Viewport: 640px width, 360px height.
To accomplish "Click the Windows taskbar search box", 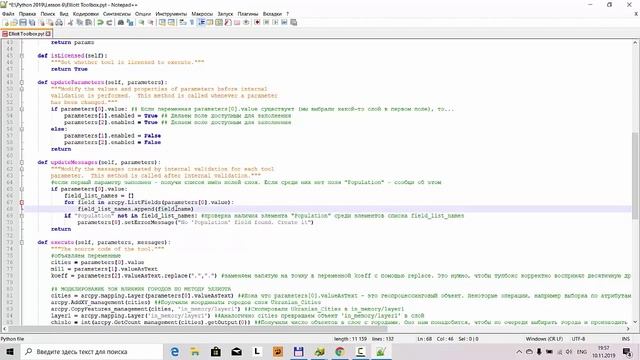I will (91, 351).
